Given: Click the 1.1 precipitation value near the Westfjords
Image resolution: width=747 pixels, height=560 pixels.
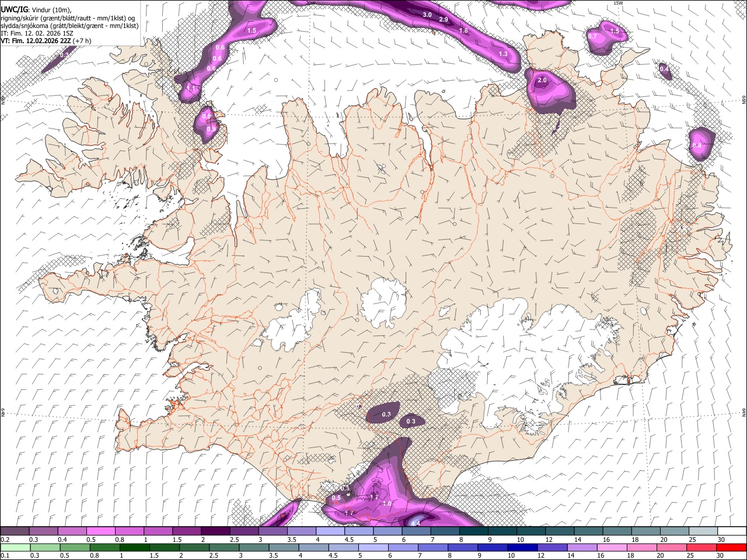Looking at the screenshot, I should (191, 88).
